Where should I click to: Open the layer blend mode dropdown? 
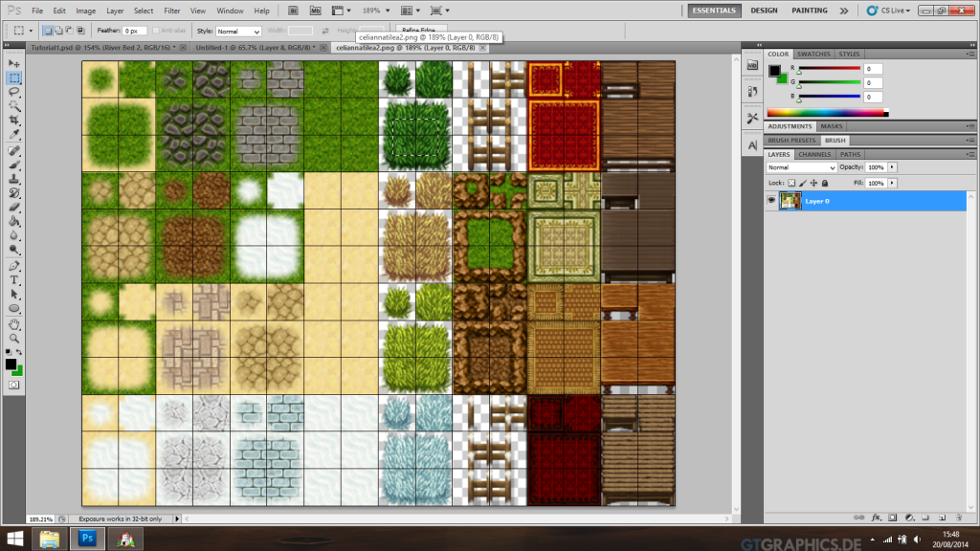pos(801,167)
